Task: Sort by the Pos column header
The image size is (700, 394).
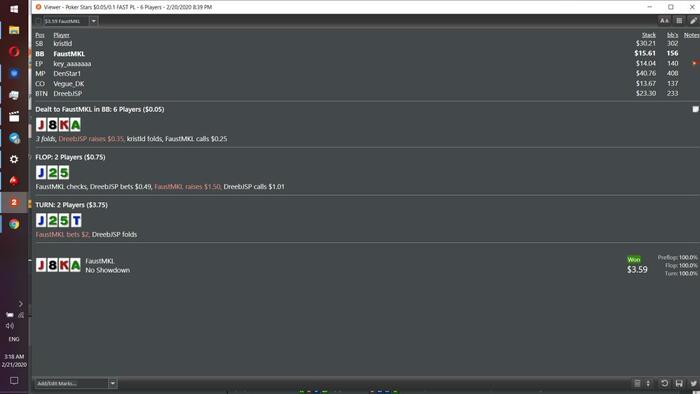Action: (x=40, y=35)
